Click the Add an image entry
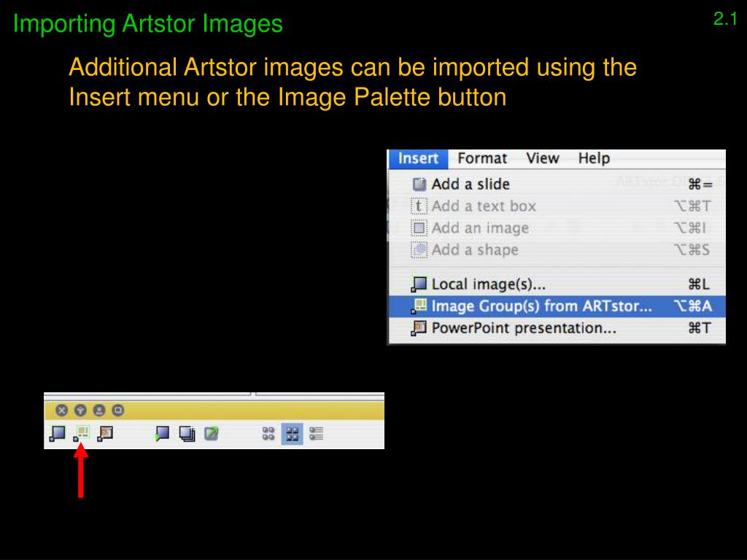The height and width of the screenshot is (560, 747). click(557, 228)
